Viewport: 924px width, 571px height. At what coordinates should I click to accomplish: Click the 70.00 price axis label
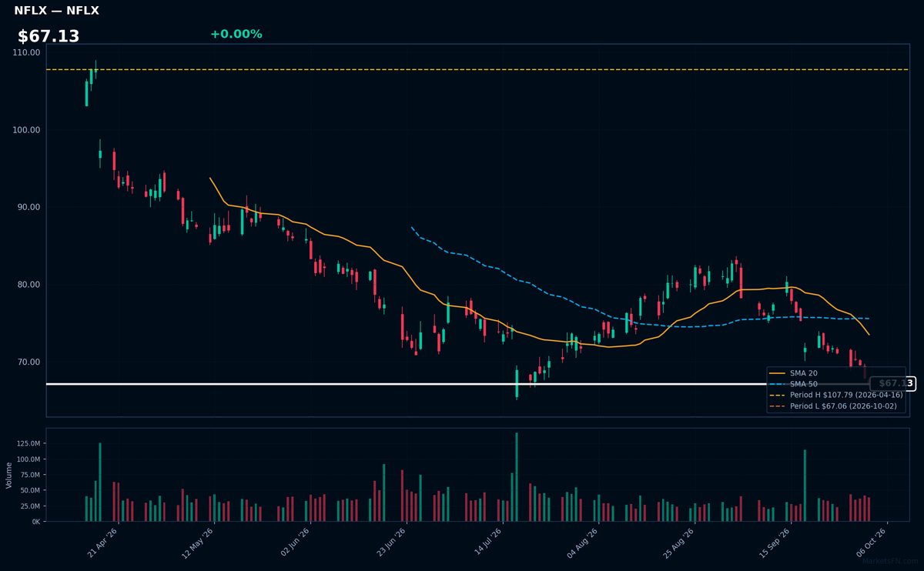click(29, 362)
